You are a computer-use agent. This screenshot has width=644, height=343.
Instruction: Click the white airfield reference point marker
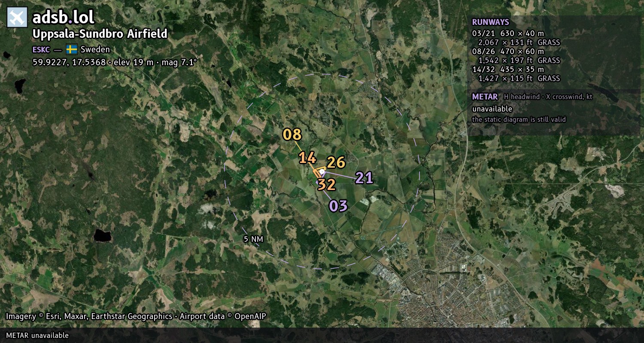click(322, 172)
